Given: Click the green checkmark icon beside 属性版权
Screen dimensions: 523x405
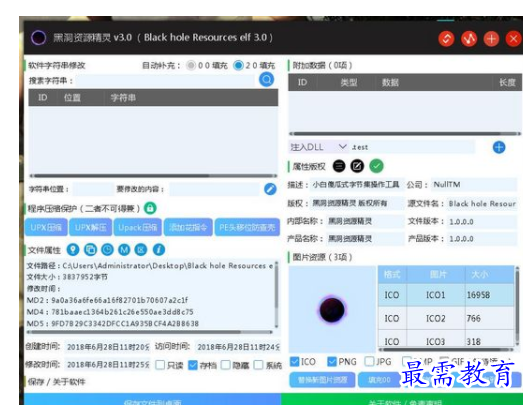Looking at the screenshot, I should (376, 166).
